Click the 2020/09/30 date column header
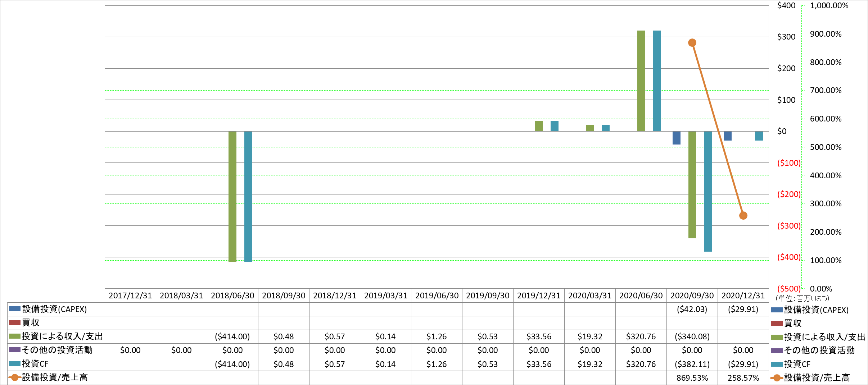Screen dimensions: 868x385 pyautogui.click(x=692, y=295)
